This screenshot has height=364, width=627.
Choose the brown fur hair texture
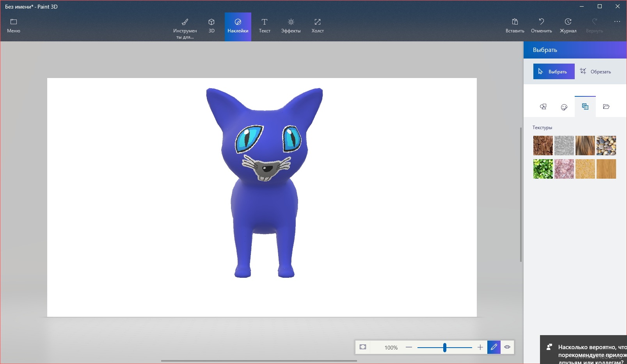585,146
